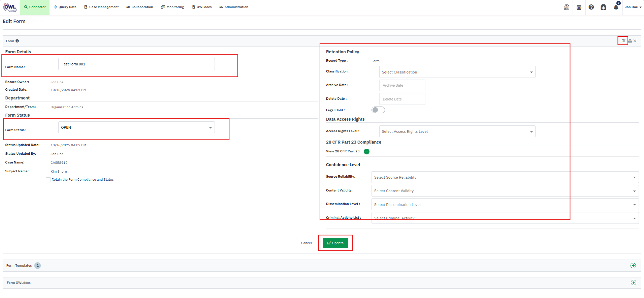Expand the Form OWLdocs section
Screen dimensions: 644x298
(x=633, y=282)
